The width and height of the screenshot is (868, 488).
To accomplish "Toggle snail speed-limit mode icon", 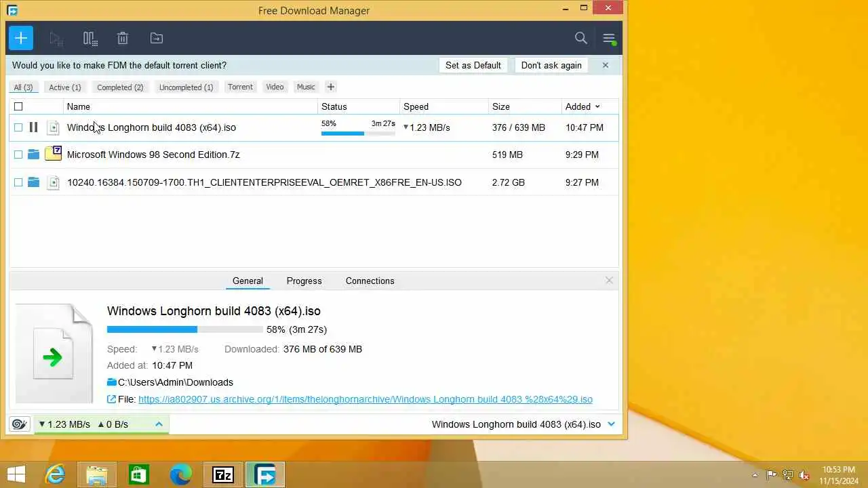I will click(x=20, y=424).
